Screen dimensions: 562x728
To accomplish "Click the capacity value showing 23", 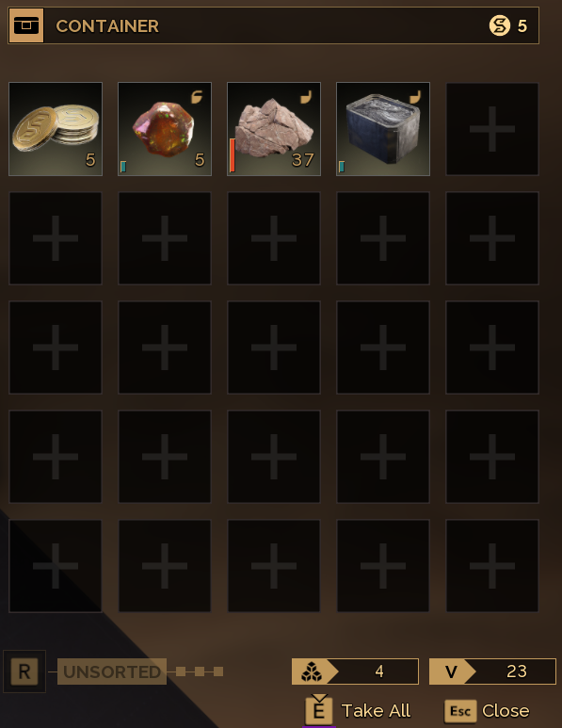I will [x=517, y=671].
